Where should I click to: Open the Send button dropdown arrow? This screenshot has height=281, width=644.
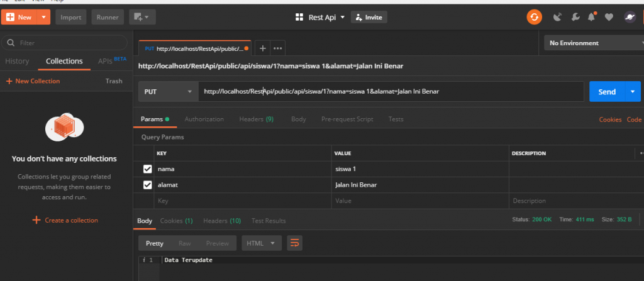(632, 92)
